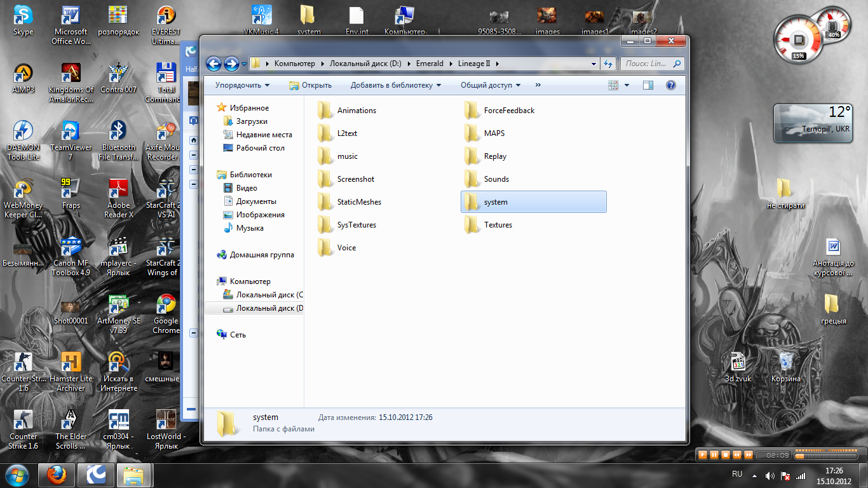Image resolution: width=868 pixels, height=488 pixels.
Task: Click the AIMP3 desktop shortcut
Action: click(x=24, y=78)
